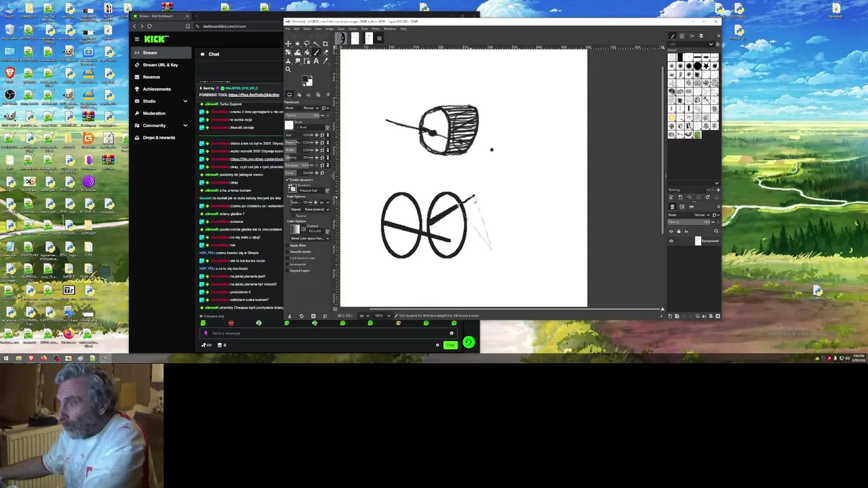Image resolution: width=868 pixels, height=488 pixels.
Task: Adjust the paintbrush Opacity slider
Action: (x=302, y=116)
